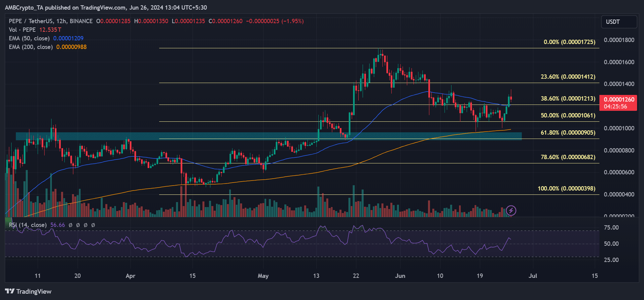This screenshot has width=644, height=300.
Task: Click the teal support zone rectangle
Action: pos(269,136)
